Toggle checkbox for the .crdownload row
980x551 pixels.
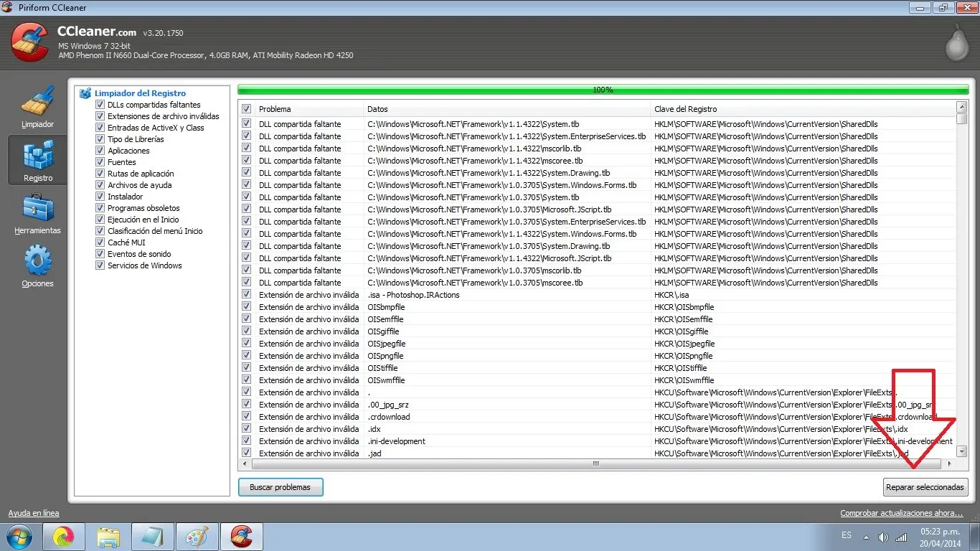point(247,417)
